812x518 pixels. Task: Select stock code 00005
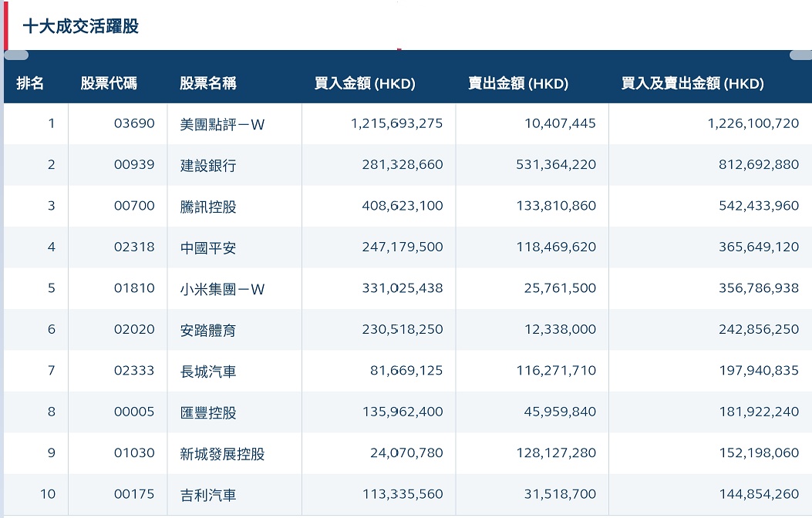click(x=134, y=412)
